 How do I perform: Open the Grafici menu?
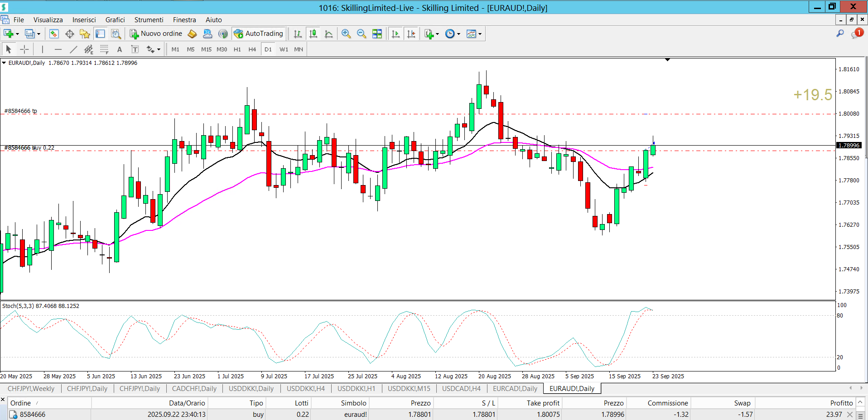tap(115, 20)
